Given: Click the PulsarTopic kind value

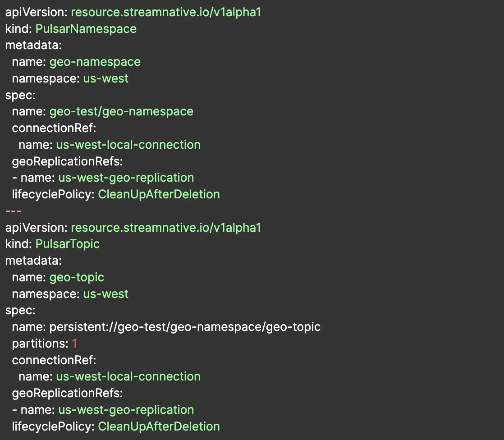Looking at the screenshot, I should pos(67,244).
